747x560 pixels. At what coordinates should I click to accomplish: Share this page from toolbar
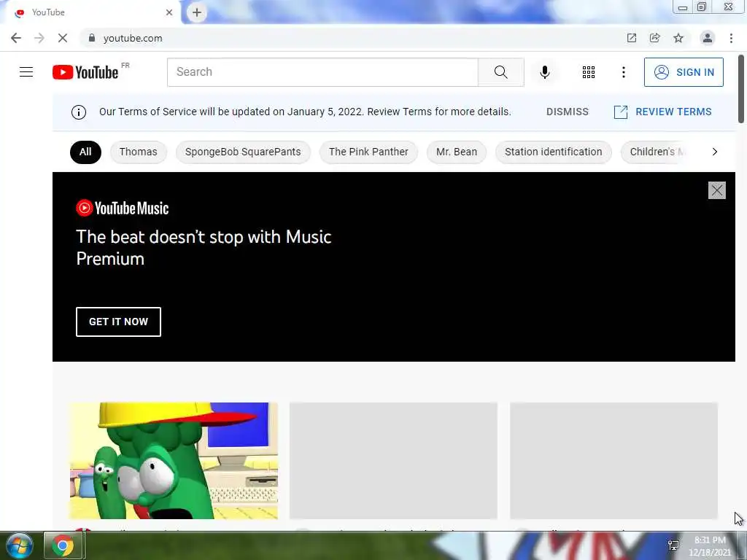[655, 38]
